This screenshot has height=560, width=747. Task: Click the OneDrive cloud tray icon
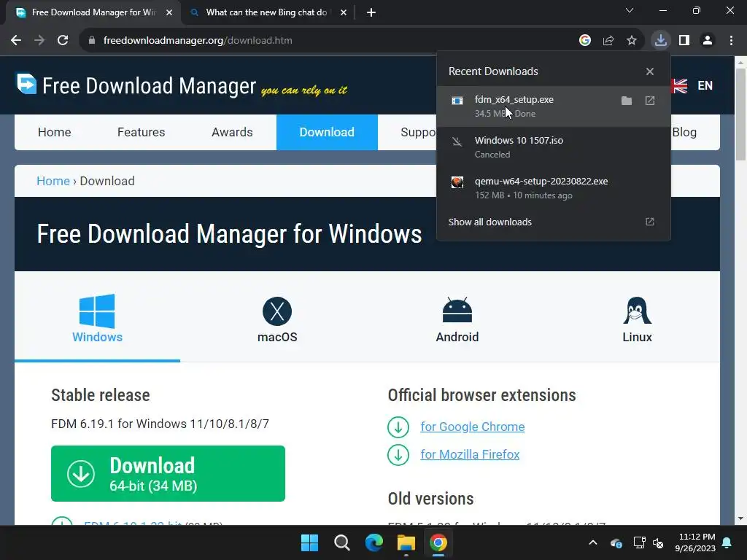tap(616, 542)
